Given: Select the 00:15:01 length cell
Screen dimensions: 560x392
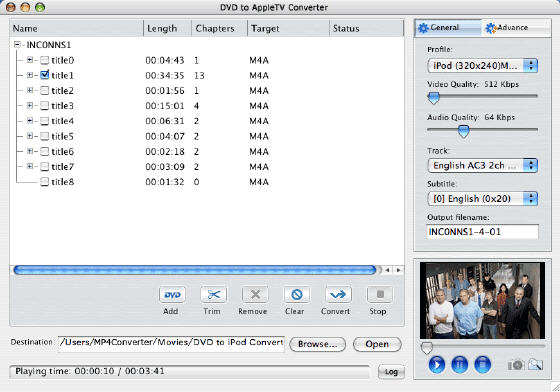Looking at the screenshot, I should (x=165, y=106).
